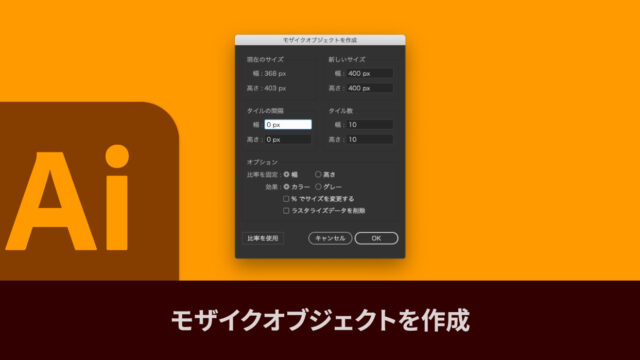This screenshot has width=640, height=360.
Task: Click the タイル数 height field showing 10
Action: point(370,139)
